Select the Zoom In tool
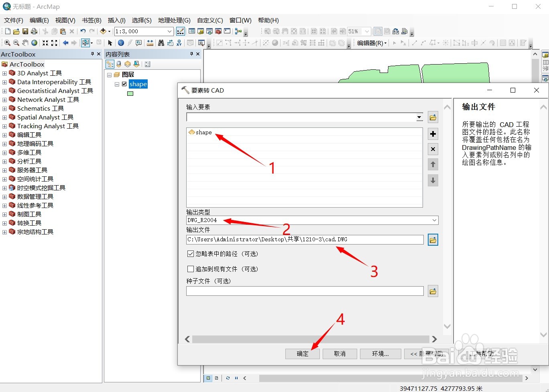The width and height of the screenshot is (549, 392). click(x=7, y=42)
